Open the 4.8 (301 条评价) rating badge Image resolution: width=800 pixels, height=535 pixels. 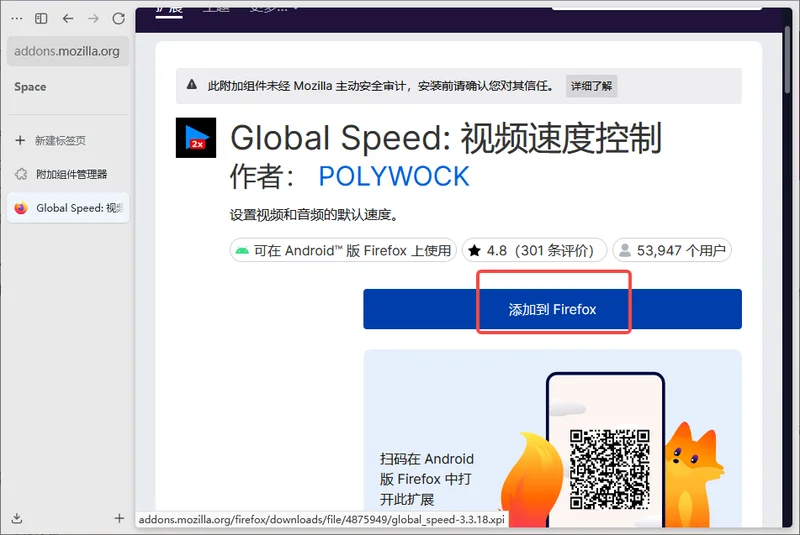[534, 250]
